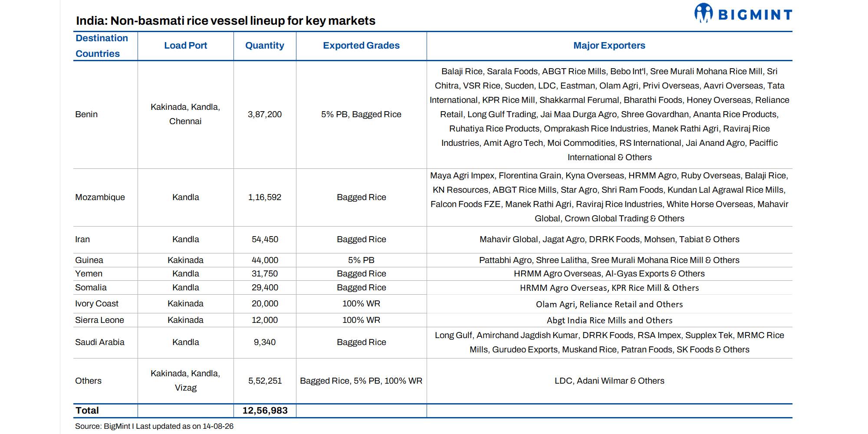Image resolution: width=868 pixels, height=434 pixels.
Task: Click 'Olam Agri, Reliance Retail and Others'
Action: click(609, 304)
